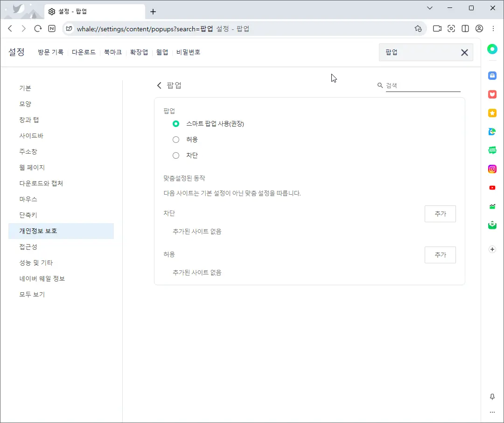The image size is (504, 423).
Task: Open the Whale profile account icon
Action: (479, 28)
